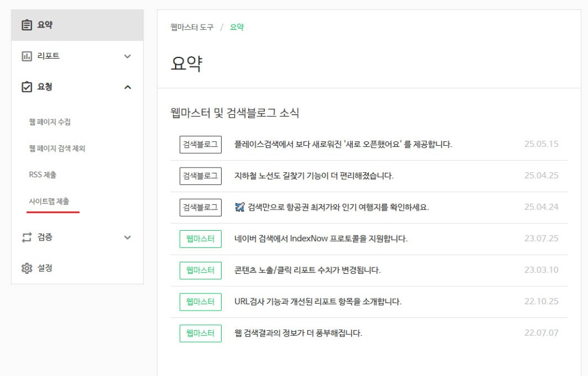This screenshot has height=376, width=588.
Task: Click the airplane emoji in flight news row
Action: (239, 207)
